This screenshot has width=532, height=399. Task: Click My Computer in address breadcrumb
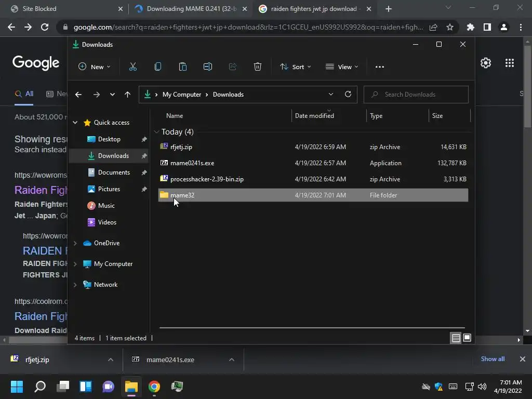[x=181, y=95]
